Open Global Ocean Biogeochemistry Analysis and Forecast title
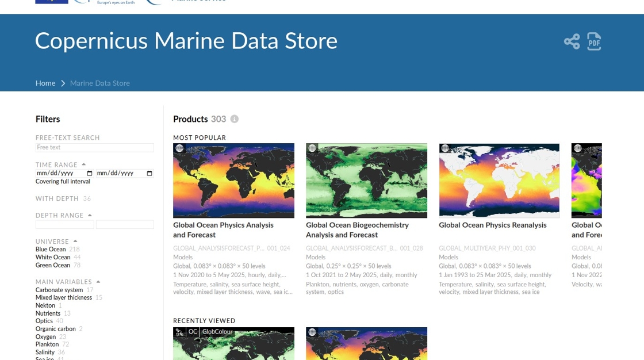644x360 pixels. tap(357, 229)
